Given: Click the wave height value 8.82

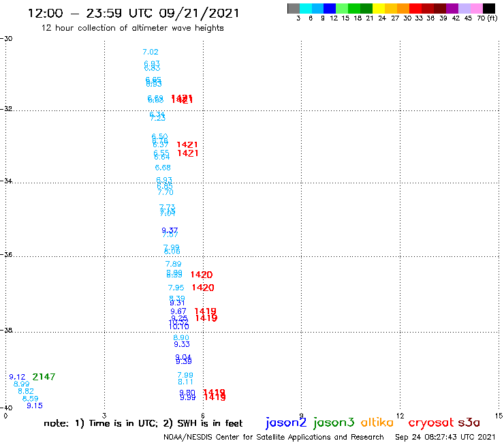Looking at the screenshot, I should coord(26,391).
